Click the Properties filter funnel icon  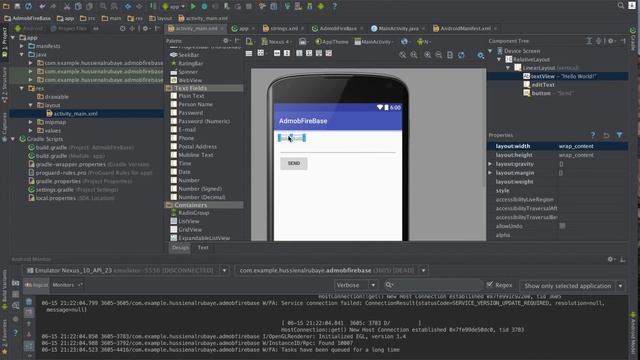pos(619,135)
